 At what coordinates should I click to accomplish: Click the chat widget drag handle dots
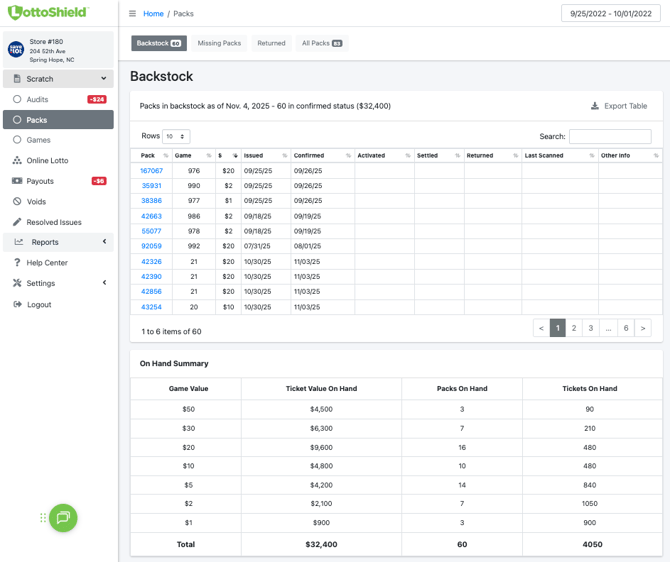tap(43, 518)
